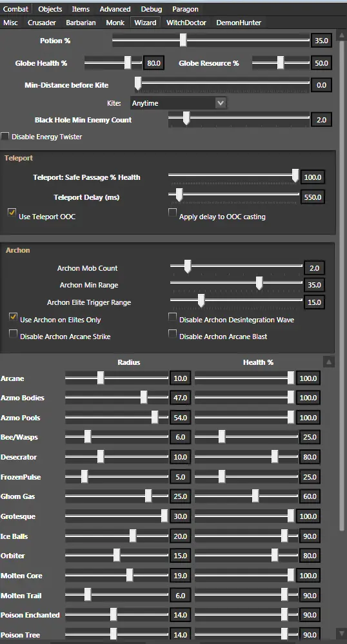
Task: Enable Disable Archon Arcane Blast option
Action: pos(173,333)
